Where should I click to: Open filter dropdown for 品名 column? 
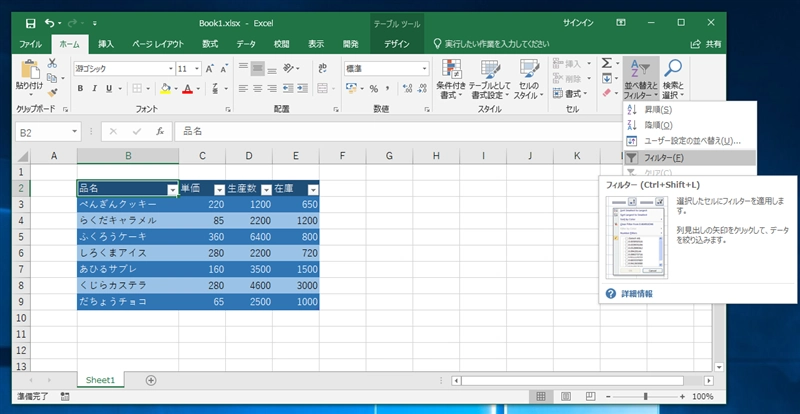pyautogui.click(x=172, y=190)
